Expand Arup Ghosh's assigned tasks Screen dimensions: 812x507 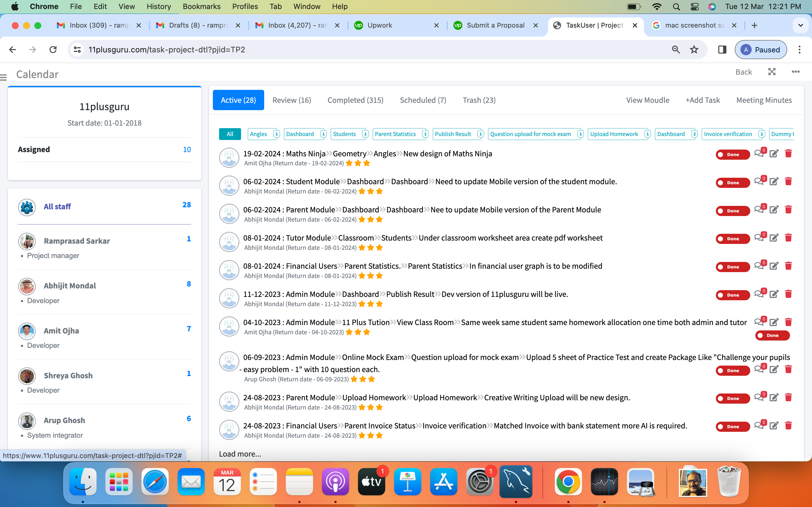pyautogui.click(x=64, y=420)
